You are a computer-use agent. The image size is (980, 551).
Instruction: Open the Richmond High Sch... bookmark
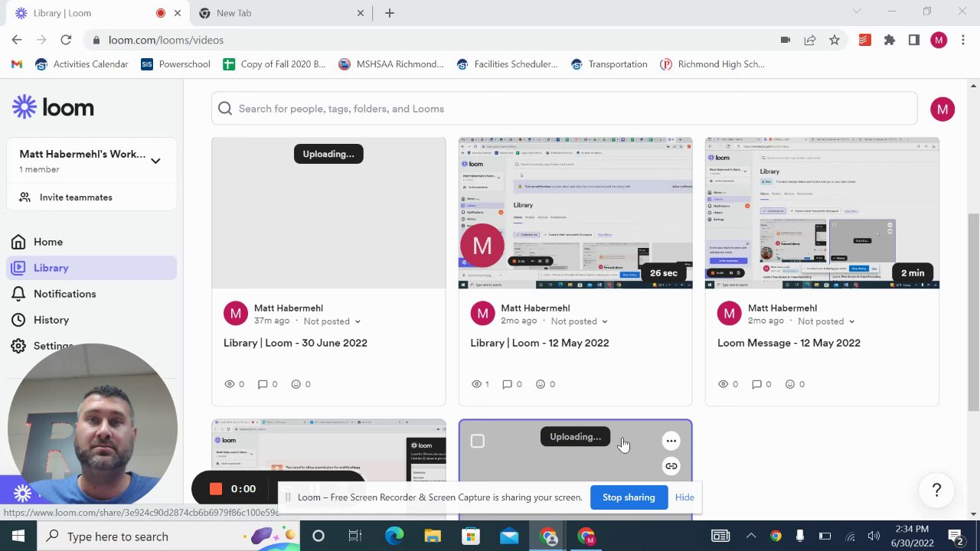(x=712, y=64)
